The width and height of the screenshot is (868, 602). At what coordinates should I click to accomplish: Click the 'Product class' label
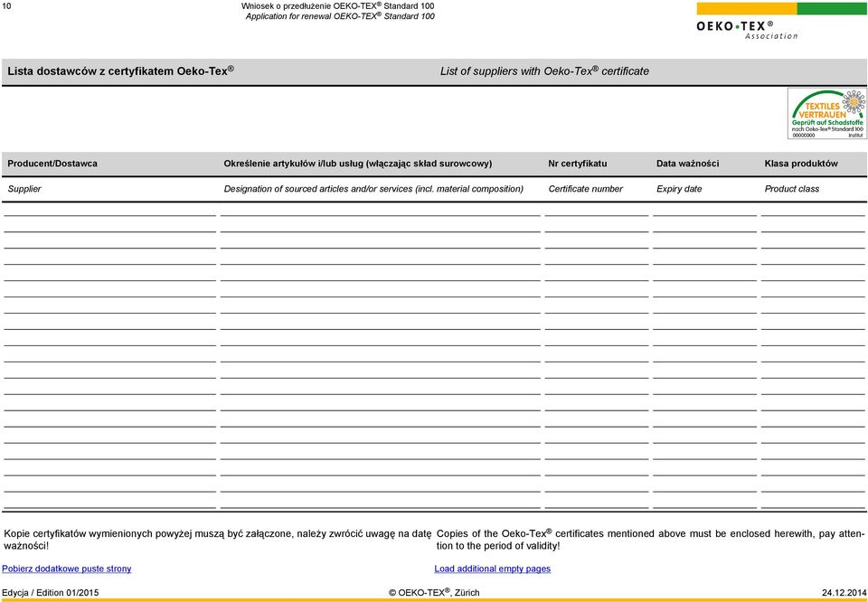[x=792, y=189]
